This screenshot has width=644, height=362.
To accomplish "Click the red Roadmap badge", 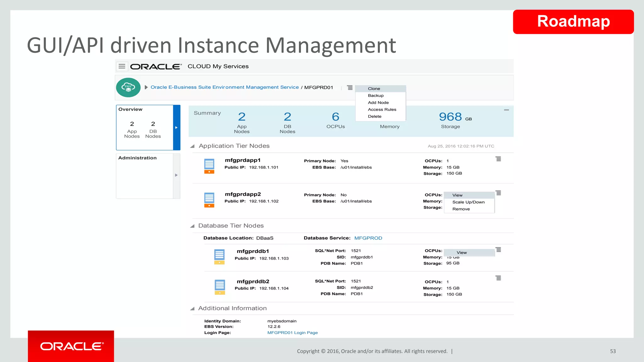I will 573,22.
